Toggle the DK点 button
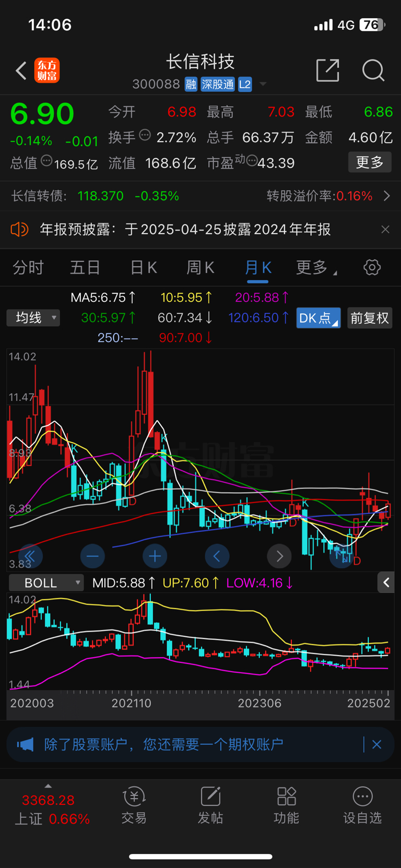 point(318,318)
